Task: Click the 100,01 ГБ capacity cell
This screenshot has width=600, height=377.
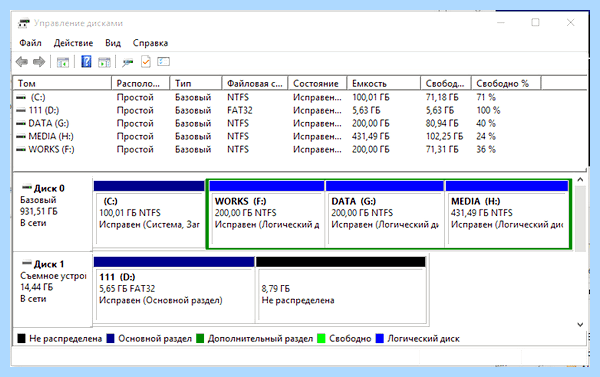Action: [371, 98]
